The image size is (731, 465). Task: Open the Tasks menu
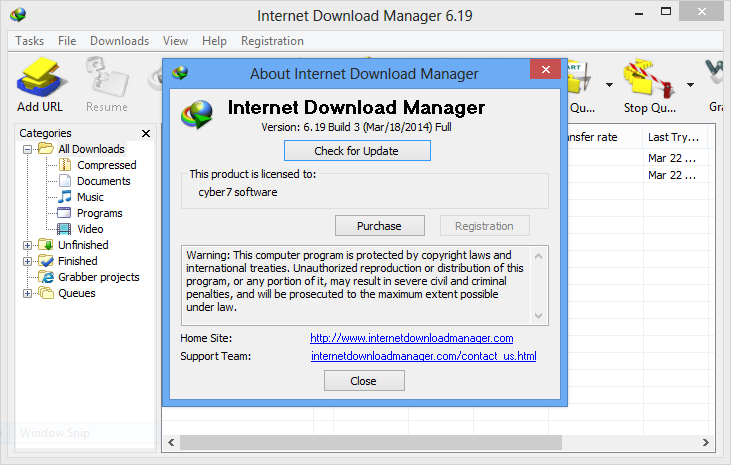click(x=29, y=41)
